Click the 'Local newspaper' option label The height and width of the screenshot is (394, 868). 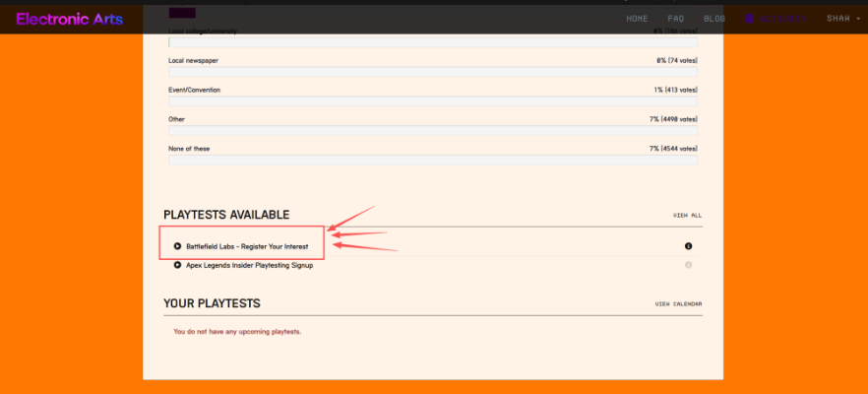(x=193, y=60)
